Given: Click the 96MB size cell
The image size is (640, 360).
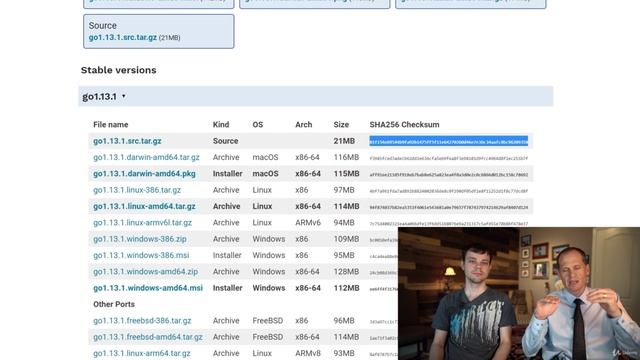Looking at the screenshot, I should (344, 320).
